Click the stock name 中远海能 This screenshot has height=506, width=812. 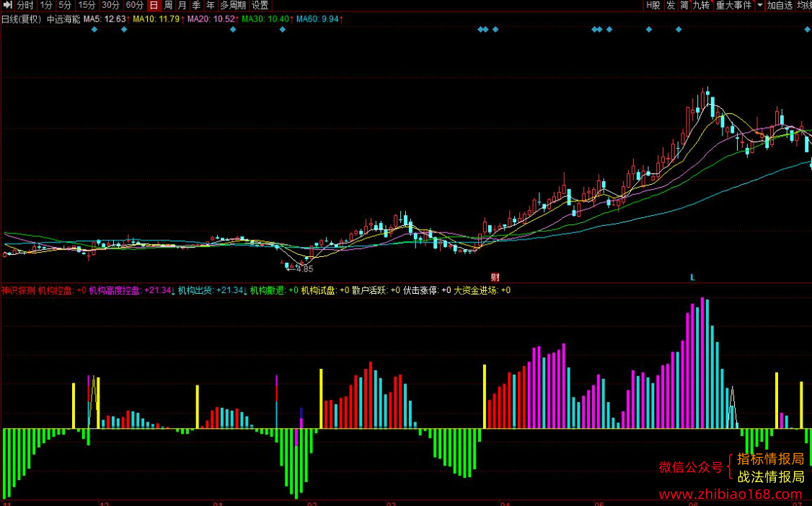coord(63,19)
